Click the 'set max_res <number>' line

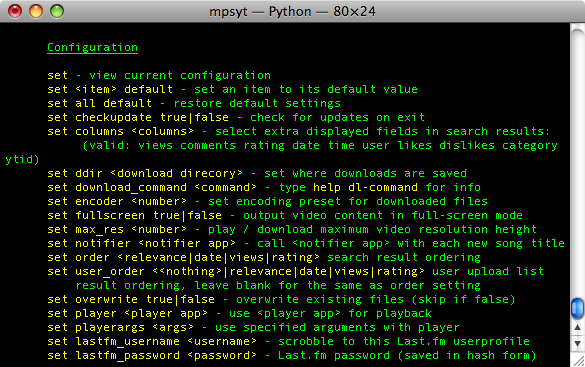(292, 229)
